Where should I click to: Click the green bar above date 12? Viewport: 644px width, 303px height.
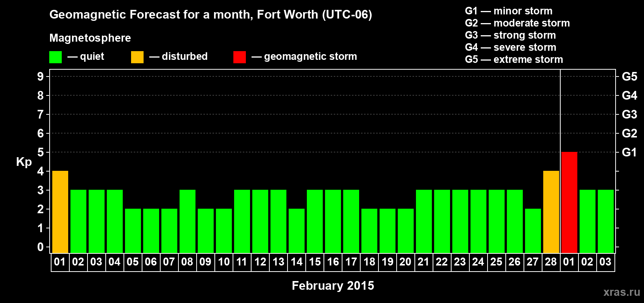click(260, 221)
